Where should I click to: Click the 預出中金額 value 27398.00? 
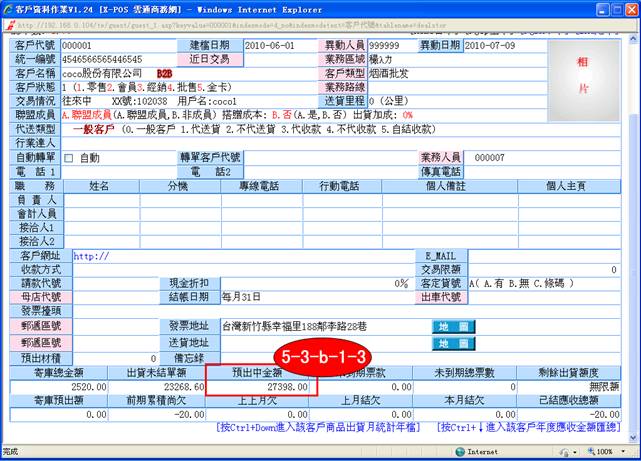pos(261,386)
